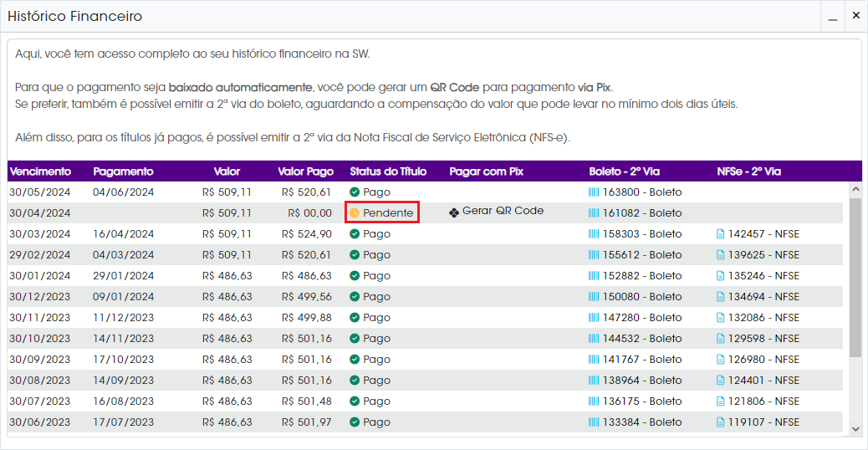This screenshot has height=450, width=868.
Task: Click green check icon in 30/01/2024 row
Action: tap(355, 276)
